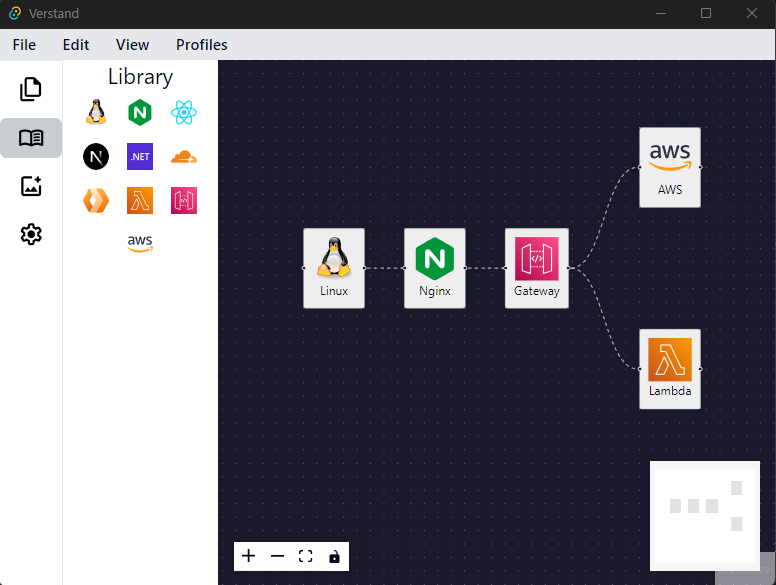Select the Linux node on canvas
776x585 pixels.
334,268
